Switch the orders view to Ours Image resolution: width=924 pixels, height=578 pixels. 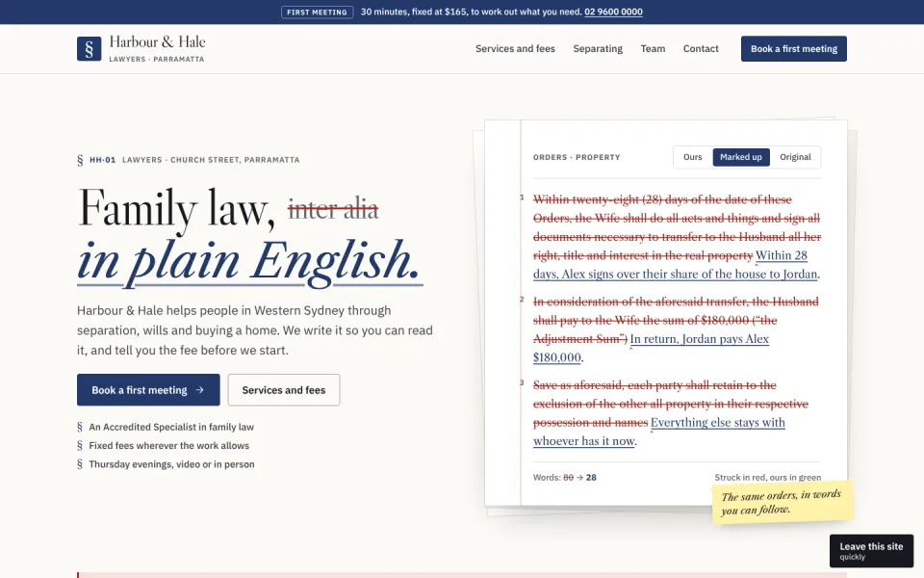(x=692, y=157)
